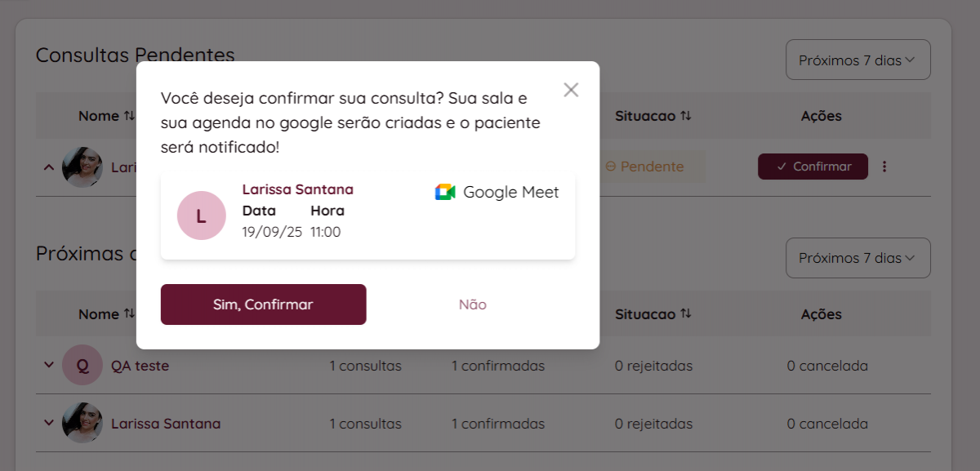980x471 pixels.
Task: Open the three-dot actions menu
Action: (x=884, y=167)
